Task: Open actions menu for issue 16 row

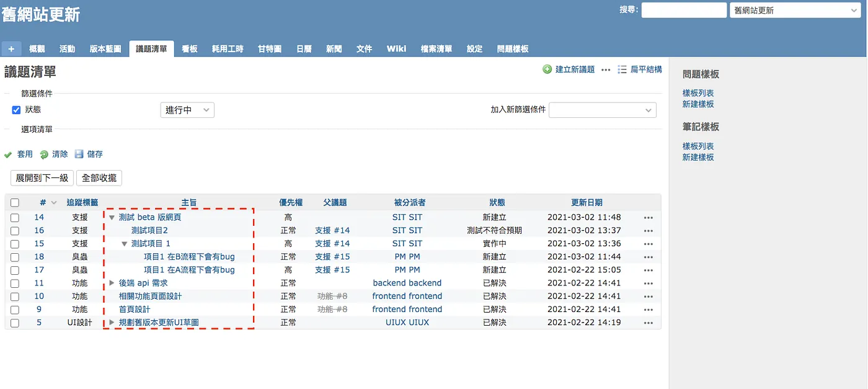Action: pyautogui.click(x=649, y=231)
